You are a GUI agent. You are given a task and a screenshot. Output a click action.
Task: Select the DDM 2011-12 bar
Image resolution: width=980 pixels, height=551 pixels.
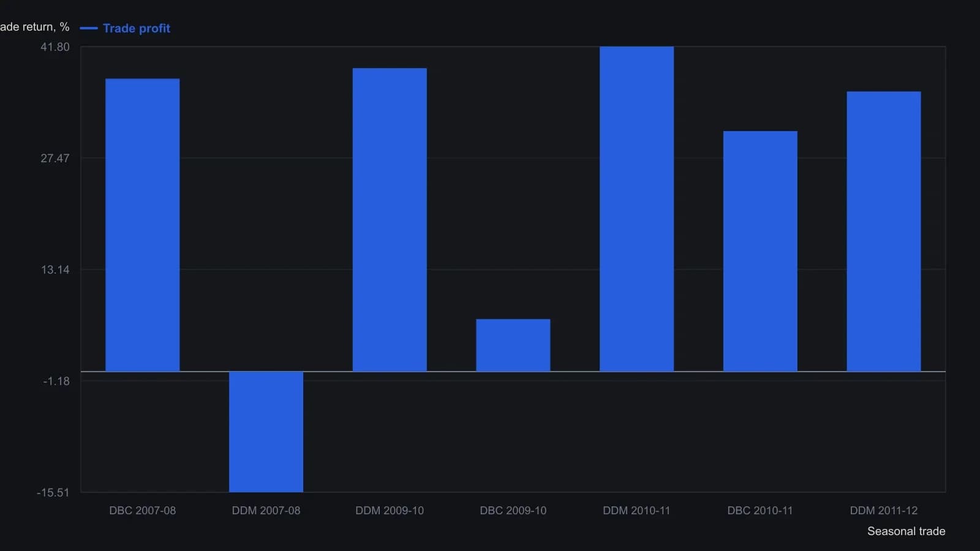click(x=884, y=231)
